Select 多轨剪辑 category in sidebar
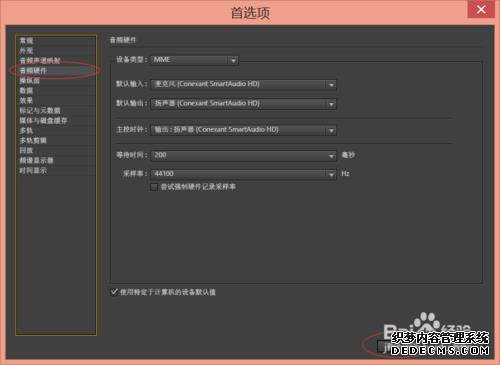Viewport: 500px width, 365px height. click(x=33, y=140)
